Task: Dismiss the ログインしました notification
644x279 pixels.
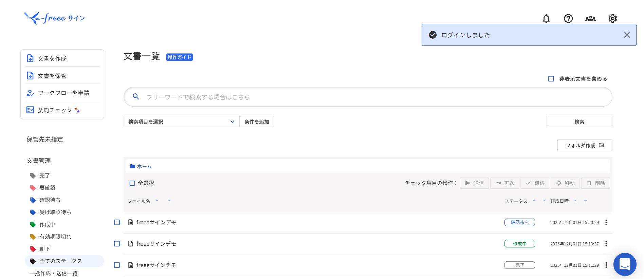Action: coord(627,35)
